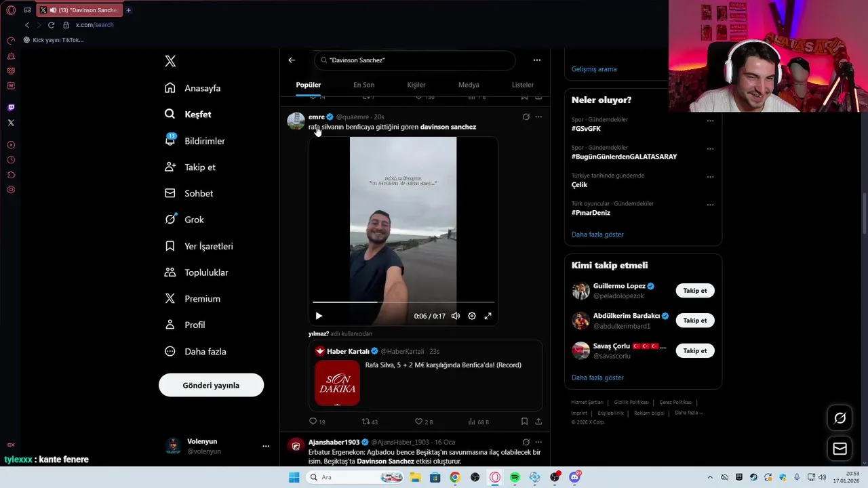Open emre's profile avatar

(x=296, y=121)
